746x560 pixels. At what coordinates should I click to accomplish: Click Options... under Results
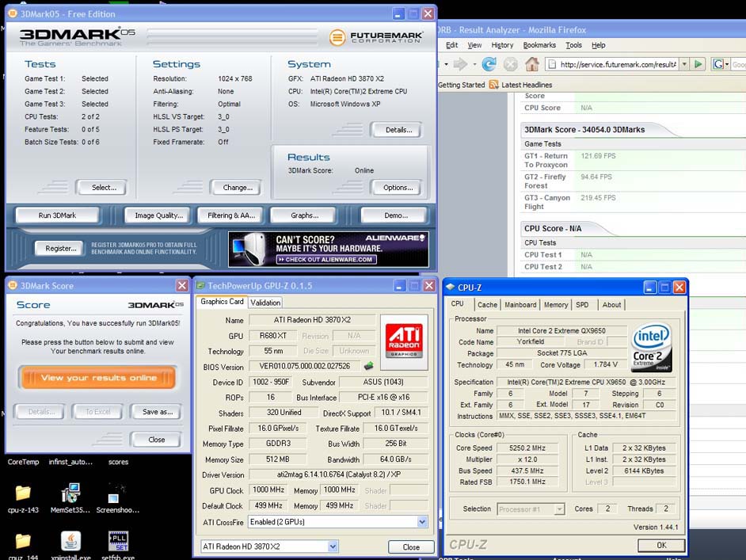[398, 188]
